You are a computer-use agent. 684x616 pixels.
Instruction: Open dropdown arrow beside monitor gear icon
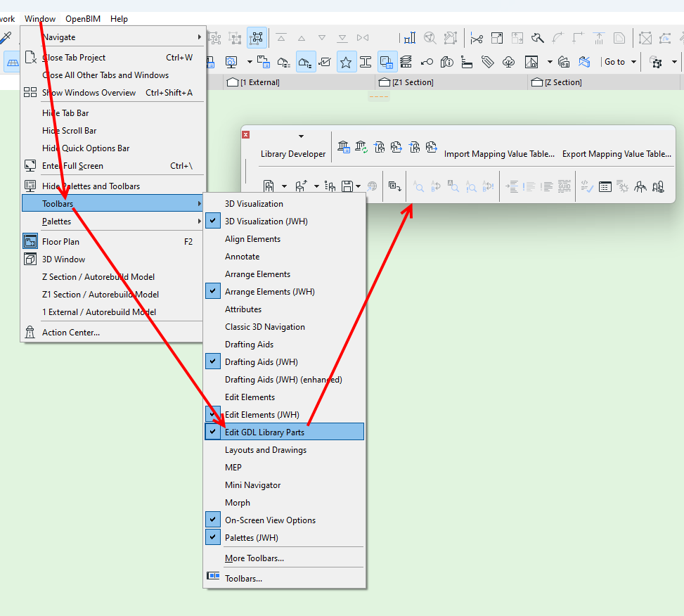(250, 62)
